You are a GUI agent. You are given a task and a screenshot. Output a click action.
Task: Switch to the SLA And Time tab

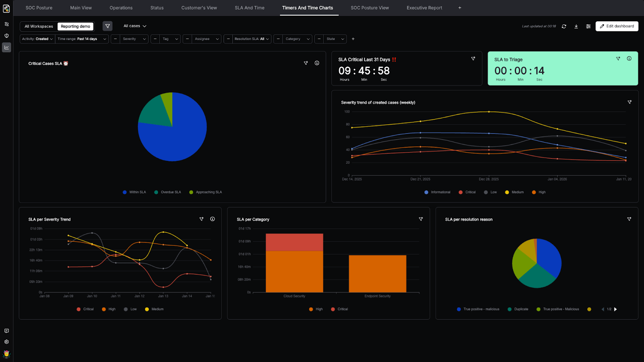tap(249, 8)
